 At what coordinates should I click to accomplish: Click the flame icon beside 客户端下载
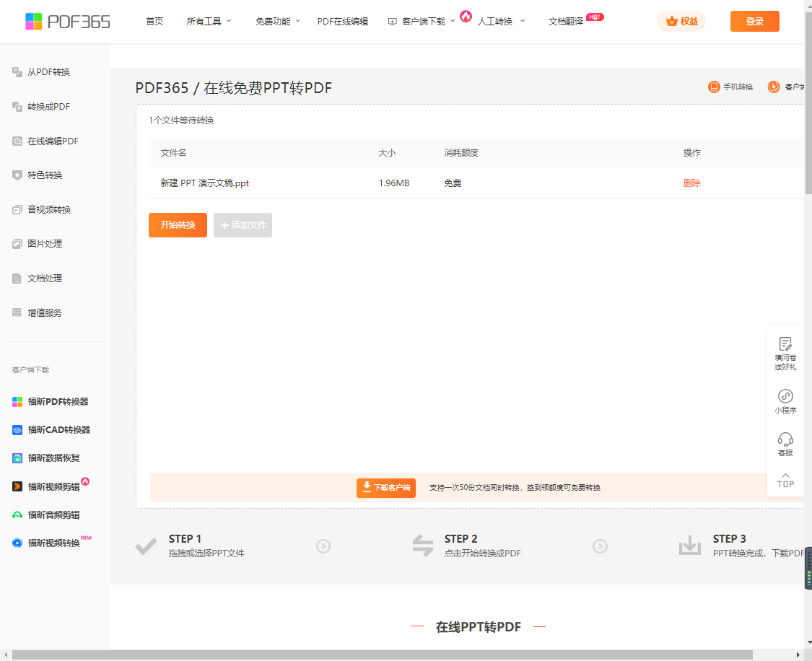pos(466,16)
